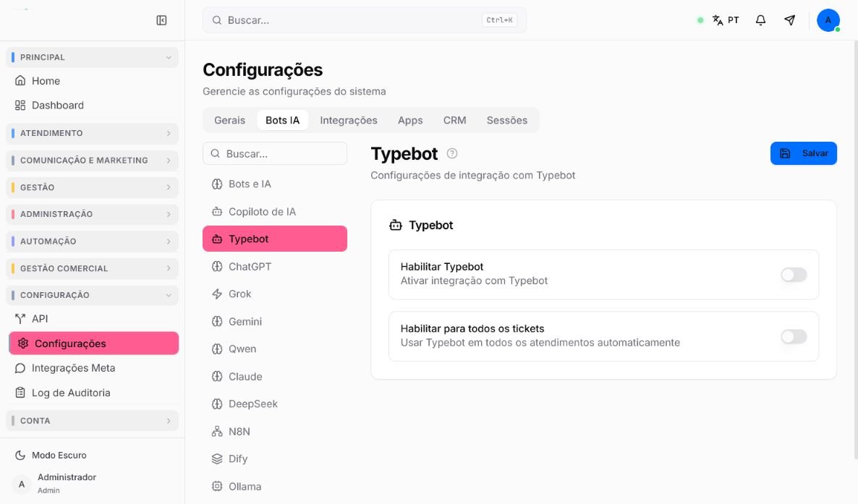The height and width of the screenshot is (504, 858).
Task: Click the Gemini brain icon
Action: click(217, 321)
